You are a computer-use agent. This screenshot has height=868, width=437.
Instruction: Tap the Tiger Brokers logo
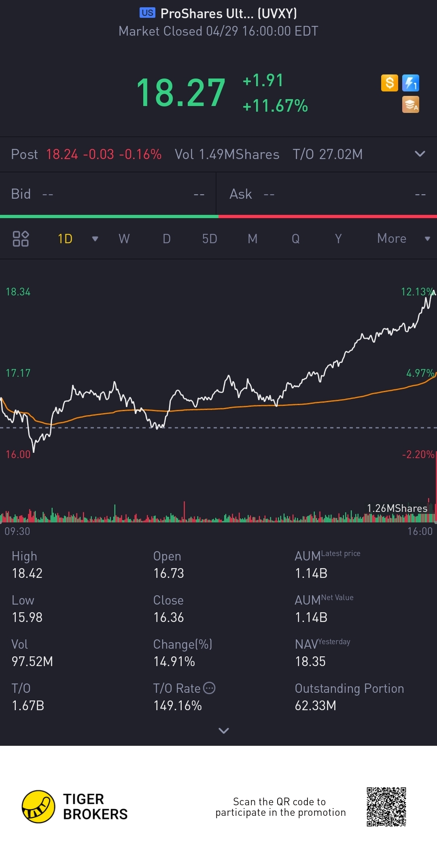[x=75, y=806]
